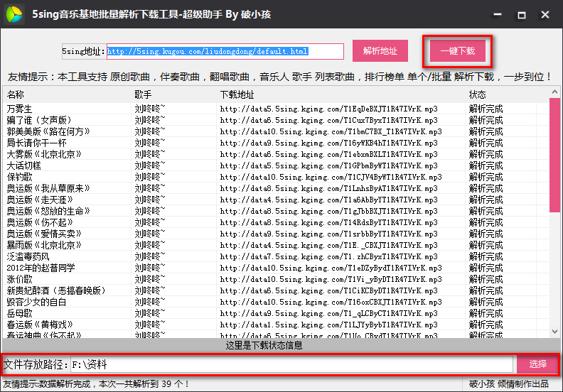Select the row 局长请你干一杯

[x=276, y=143]
